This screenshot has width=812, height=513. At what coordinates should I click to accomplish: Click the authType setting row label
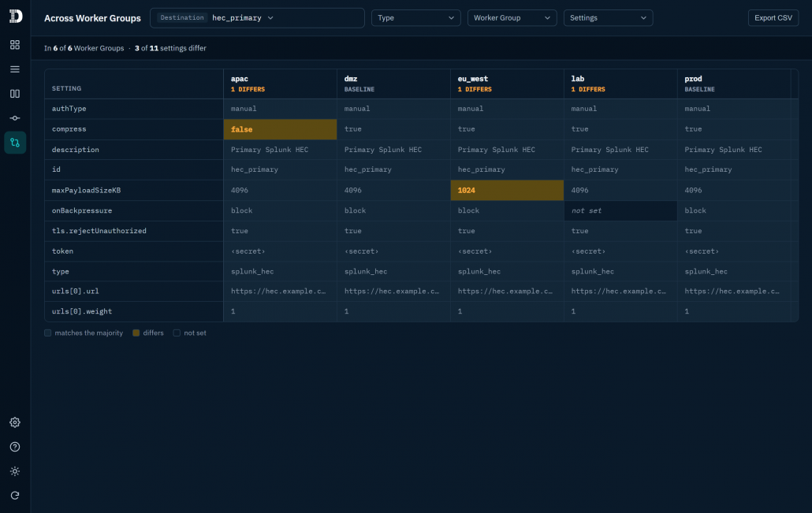tap(69, 109)
